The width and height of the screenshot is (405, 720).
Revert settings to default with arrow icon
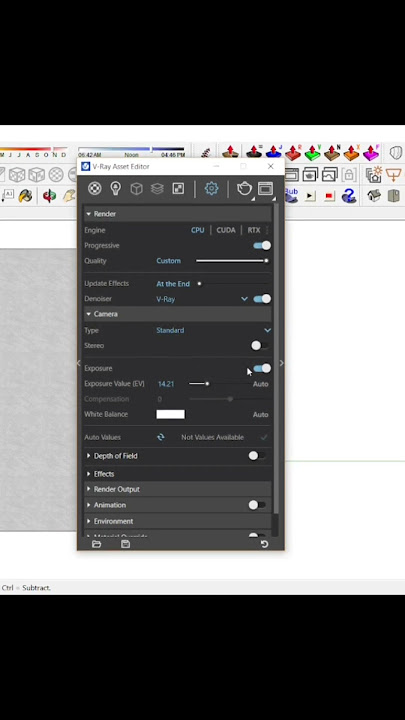(x=264, y=544)
